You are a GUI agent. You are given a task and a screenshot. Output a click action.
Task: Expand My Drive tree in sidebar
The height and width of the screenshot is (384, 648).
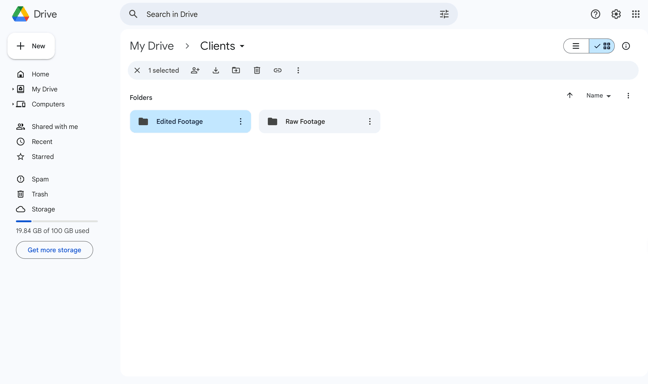(x=13, y=89)
